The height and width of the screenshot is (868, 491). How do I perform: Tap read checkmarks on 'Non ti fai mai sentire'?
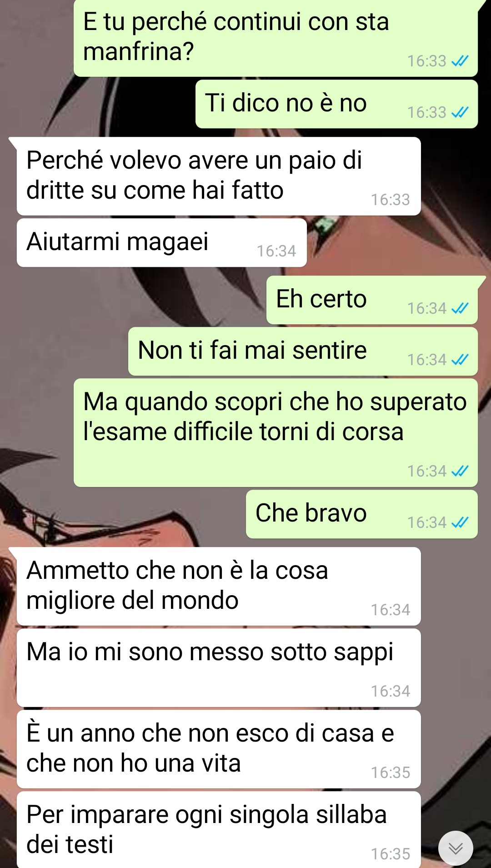tap(460, 360)
